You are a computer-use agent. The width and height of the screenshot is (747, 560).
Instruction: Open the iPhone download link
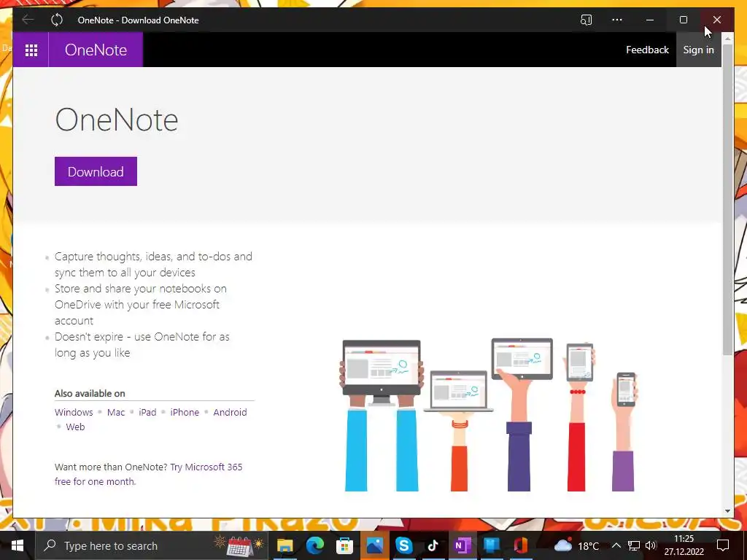(185, 413)
